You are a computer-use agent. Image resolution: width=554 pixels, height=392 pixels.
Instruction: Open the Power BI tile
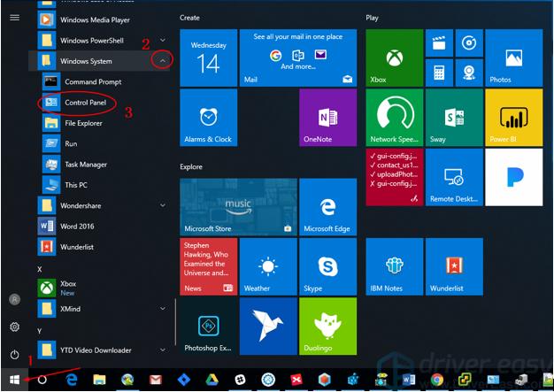[513, 117]
